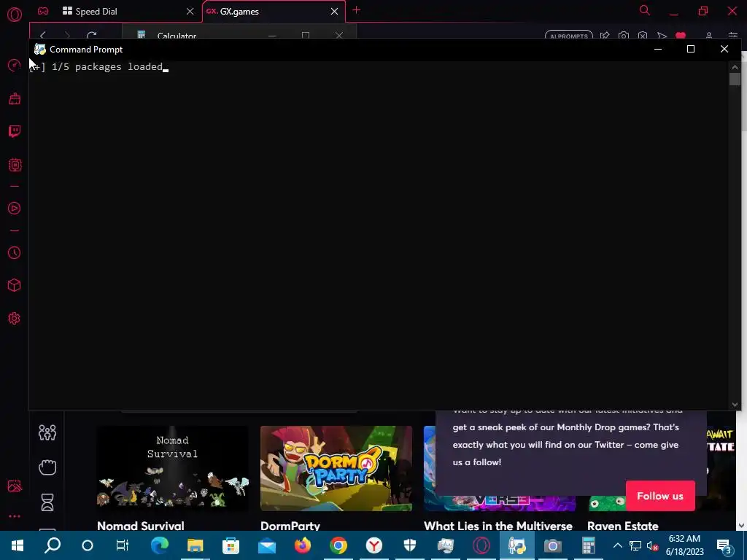Open Player in the Opera sidebar
The height and width of the screenshot is (560, 747).
click(15, 208)
